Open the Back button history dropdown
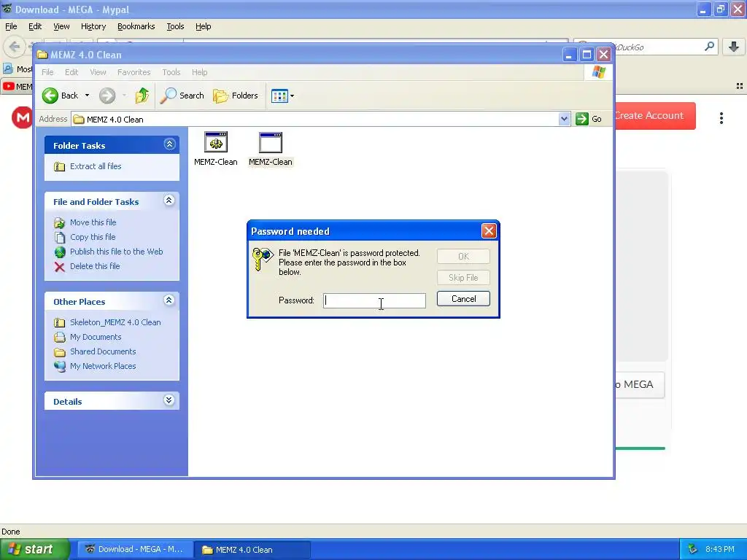This screenshot has width=747, height=560. (x=88, y=96)
